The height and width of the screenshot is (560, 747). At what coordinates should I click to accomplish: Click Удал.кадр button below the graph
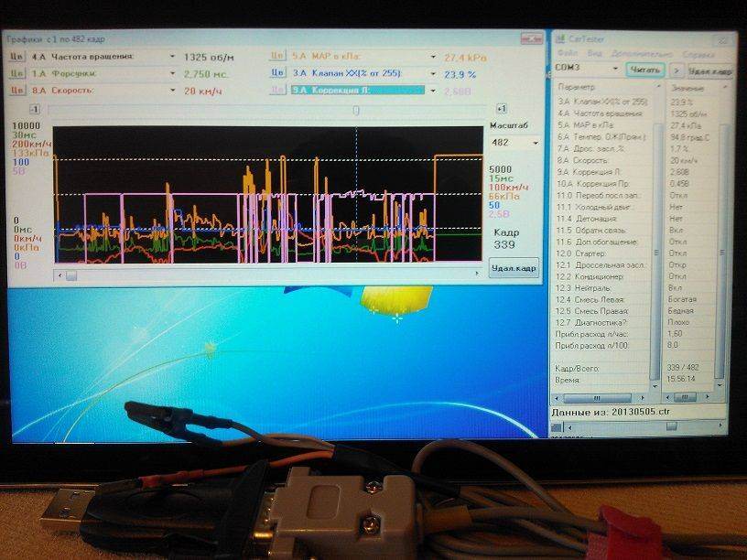click(x=514, y=268)
